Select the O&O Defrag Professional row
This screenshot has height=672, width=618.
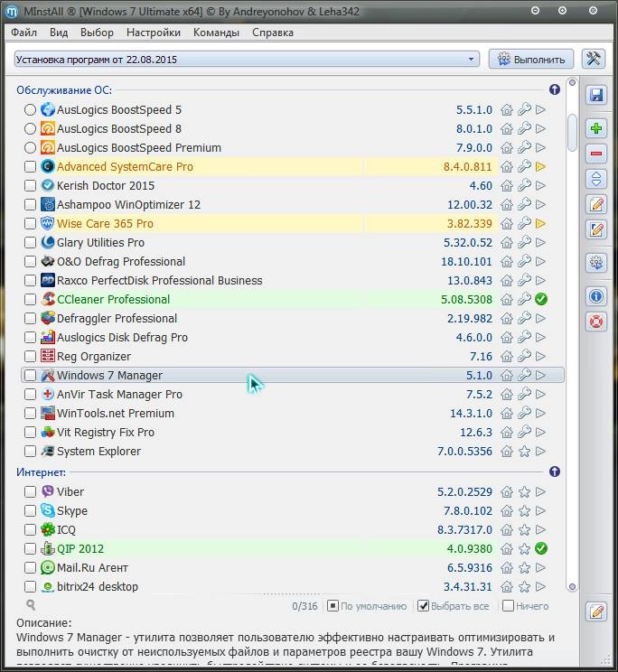[x=293, y=261]
